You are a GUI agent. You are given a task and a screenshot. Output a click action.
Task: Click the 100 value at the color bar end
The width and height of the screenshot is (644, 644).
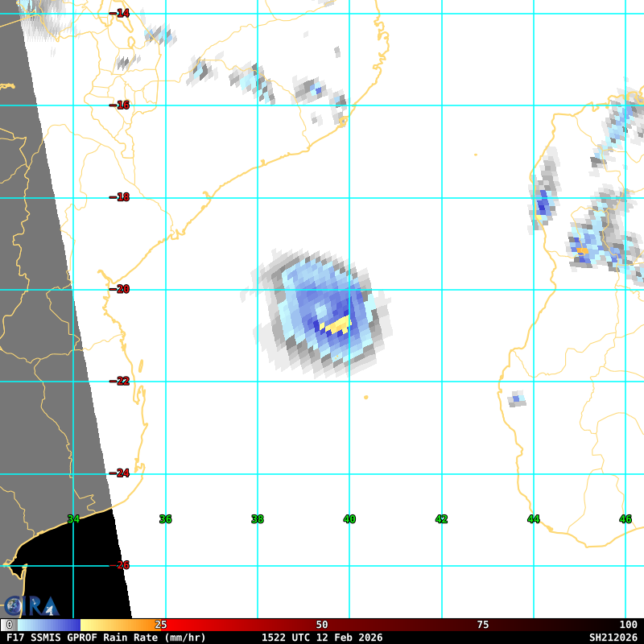[x=628, y=625]
